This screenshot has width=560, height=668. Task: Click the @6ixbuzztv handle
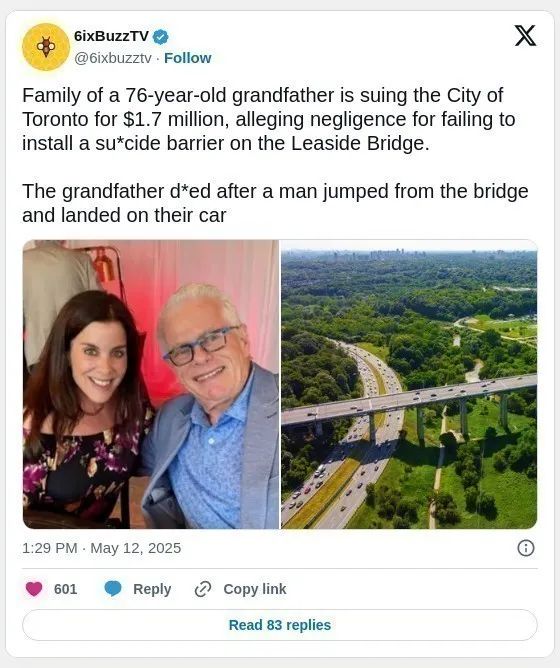pos(113,58)
